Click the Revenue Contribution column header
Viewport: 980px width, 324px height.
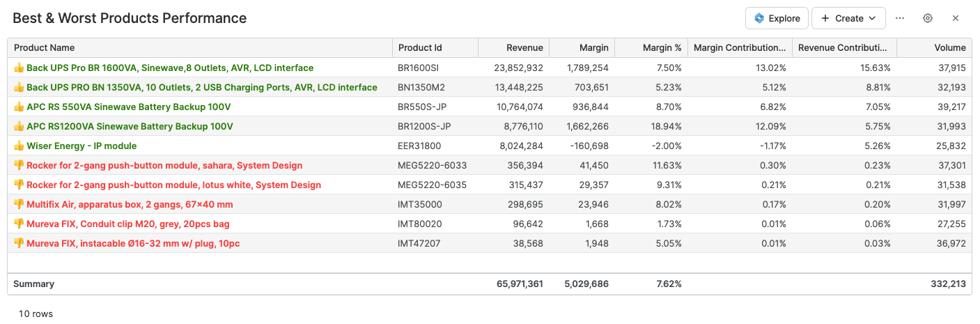click(x=843, y=48)
